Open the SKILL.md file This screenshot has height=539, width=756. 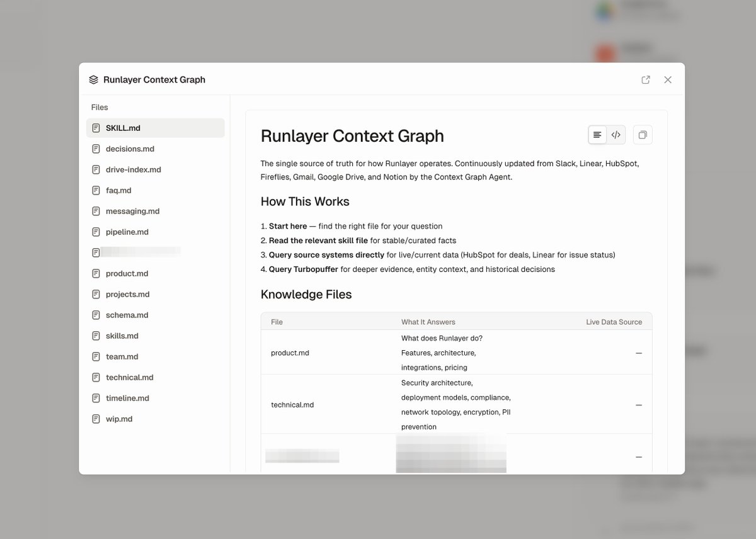pos(156,128)
